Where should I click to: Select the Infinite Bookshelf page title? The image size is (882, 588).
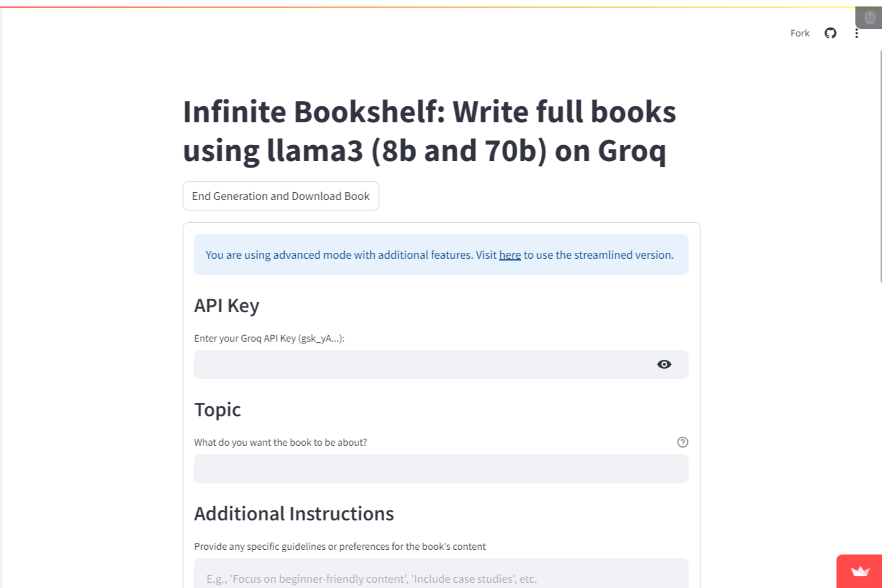[429, 131]
